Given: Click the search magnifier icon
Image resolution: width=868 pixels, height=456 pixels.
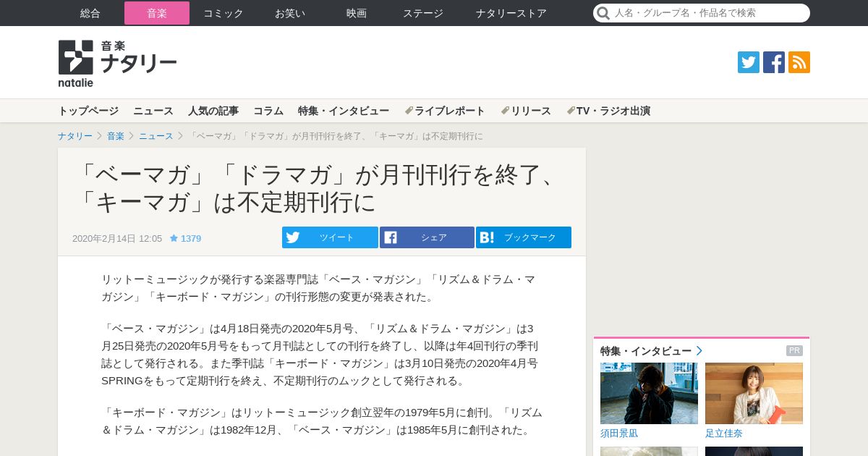Looking at the screenshot, I should pos(603,13).
